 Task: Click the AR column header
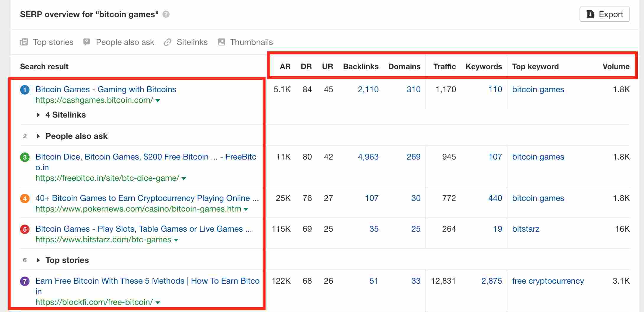[x=285, y=66]
